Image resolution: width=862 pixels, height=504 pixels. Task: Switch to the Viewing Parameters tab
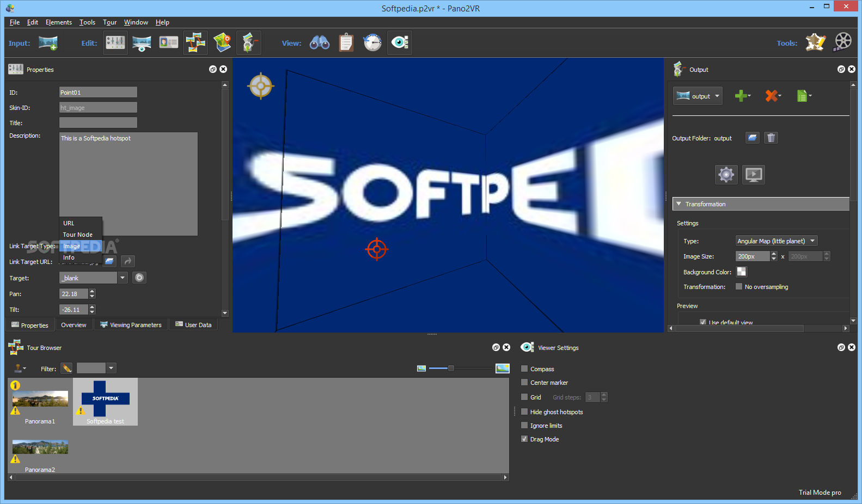131,325
